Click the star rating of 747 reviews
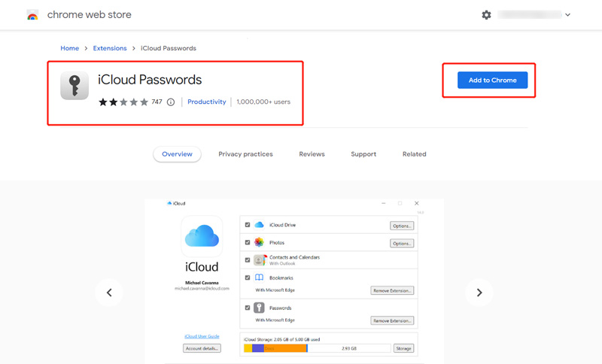This screenshot has height=364, width=602. pos(123,102)
